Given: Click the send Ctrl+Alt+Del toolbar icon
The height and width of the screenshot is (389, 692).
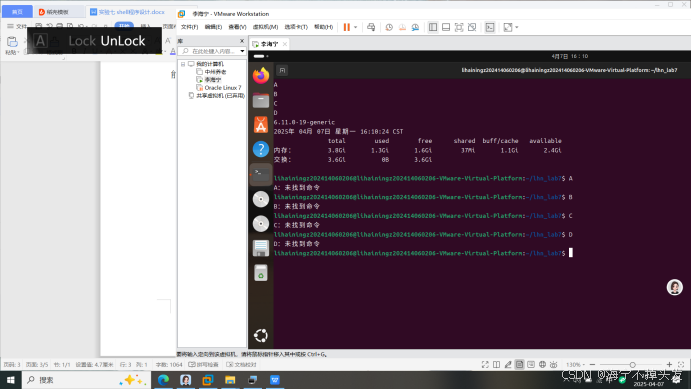Looking at the screenshot, I should coord(371,27).
